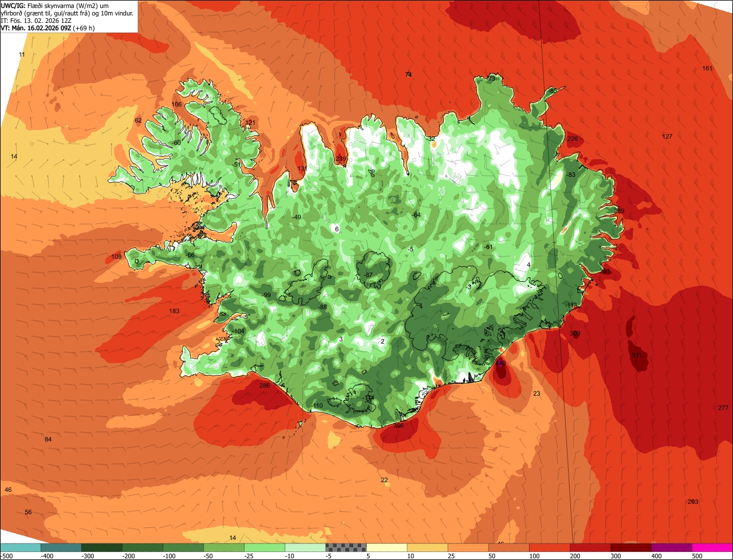Pick the red-orange 100 to 200 swatch
Viewport: 733px width, 560px height.
pos(549,547)
